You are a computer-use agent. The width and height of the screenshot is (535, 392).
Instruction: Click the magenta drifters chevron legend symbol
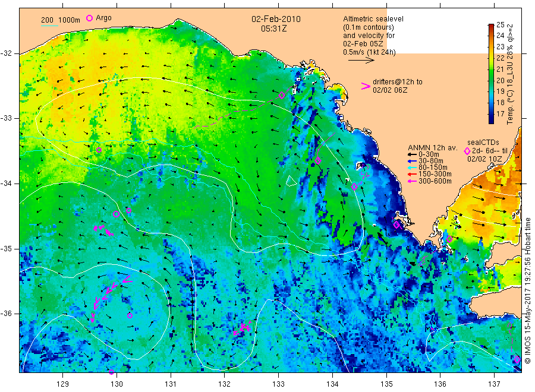pos(366,86)
